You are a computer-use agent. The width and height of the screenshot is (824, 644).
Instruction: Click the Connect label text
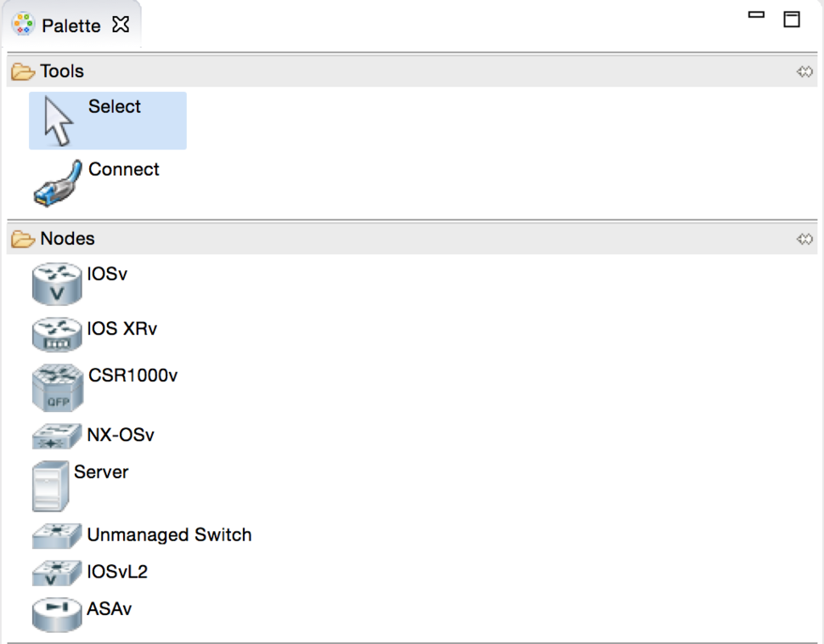[x=123, y=169]
